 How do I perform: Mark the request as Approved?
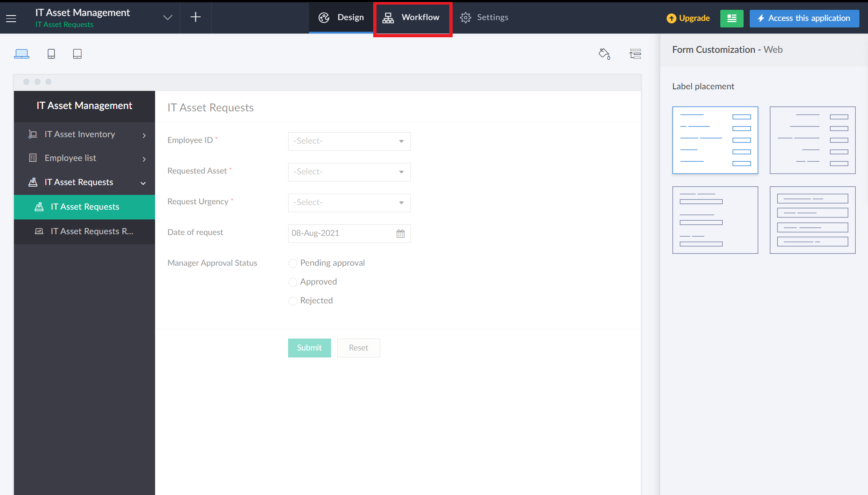[x=293, y=282]
